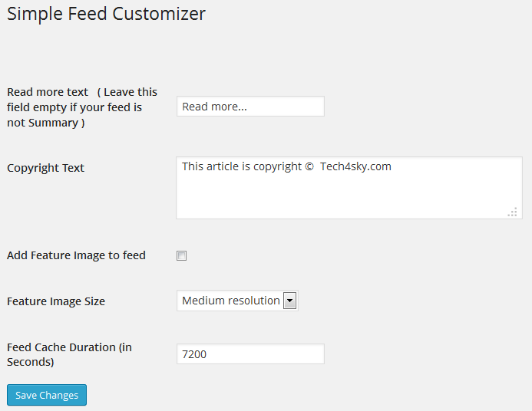Click the Read more text input field
This screenshot has width=532, height=411.
250,107
